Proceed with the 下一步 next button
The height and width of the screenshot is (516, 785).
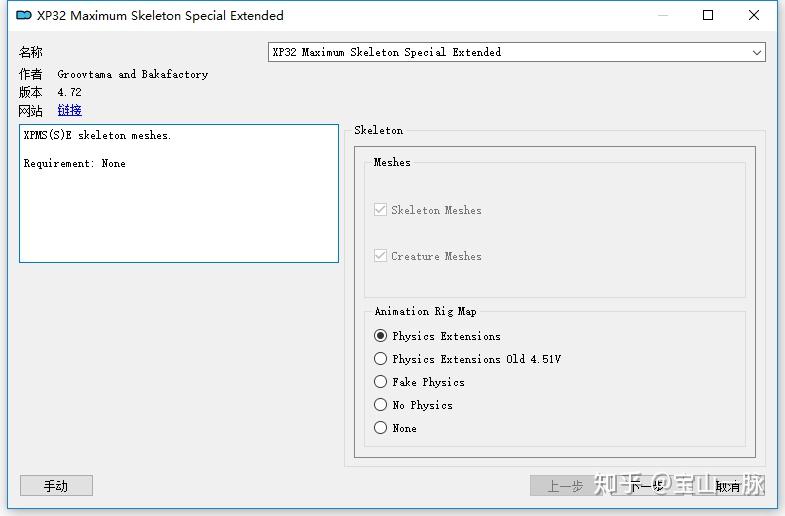coord(647,485)
